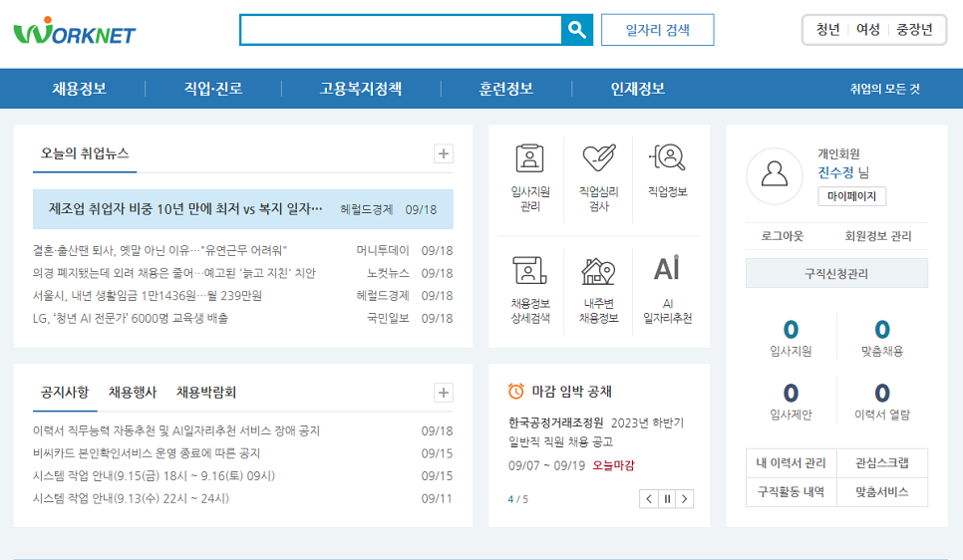Click the 입사제안 count 0
This screenshot has height=560, width=963.
point(792,393)
